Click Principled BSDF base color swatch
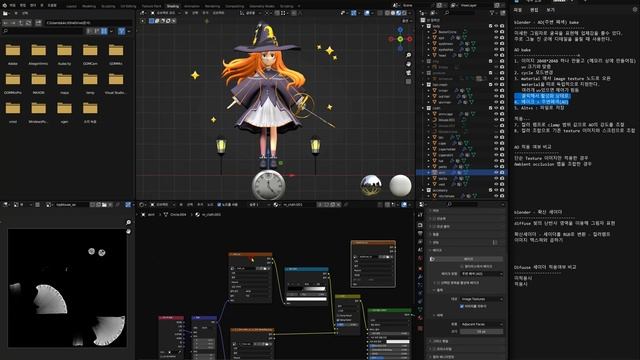Viewport: 640px width, 360px height. pos(398,342)
